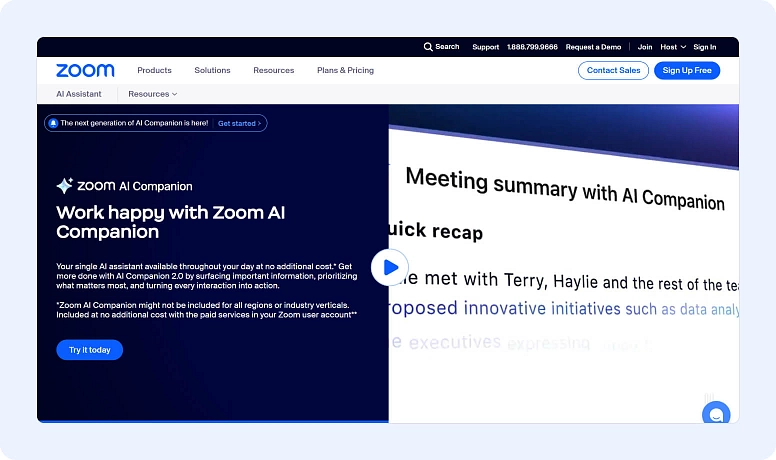Click the Sign In link
Screen dimensions: 776x460
tap(705, 47)
